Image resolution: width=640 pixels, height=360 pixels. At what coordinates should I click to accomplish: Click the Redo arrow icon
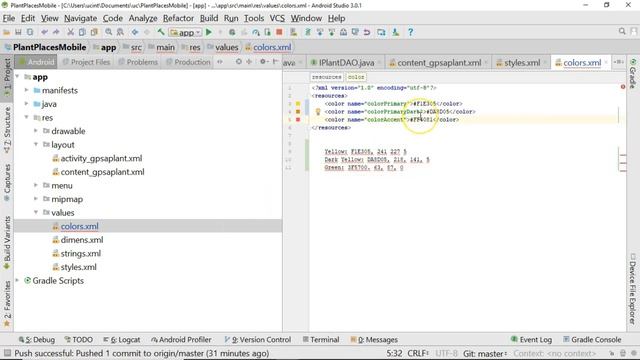(x=56, y=32)
